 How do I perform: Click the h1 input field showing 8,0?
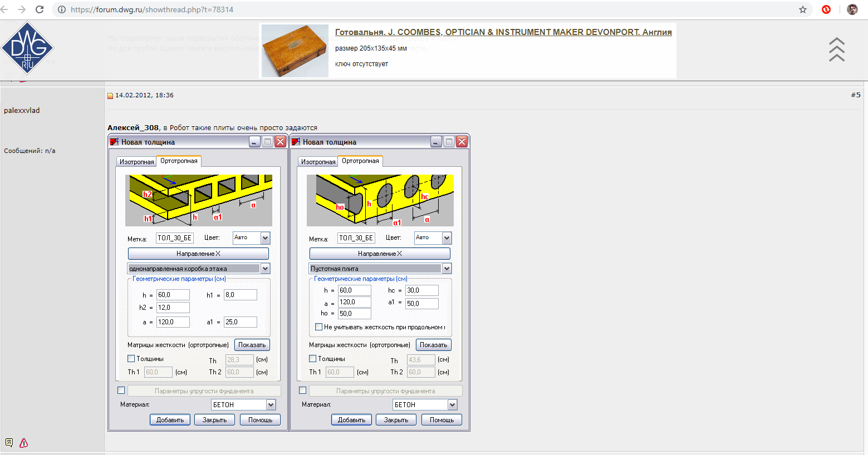tap(240, 295)
